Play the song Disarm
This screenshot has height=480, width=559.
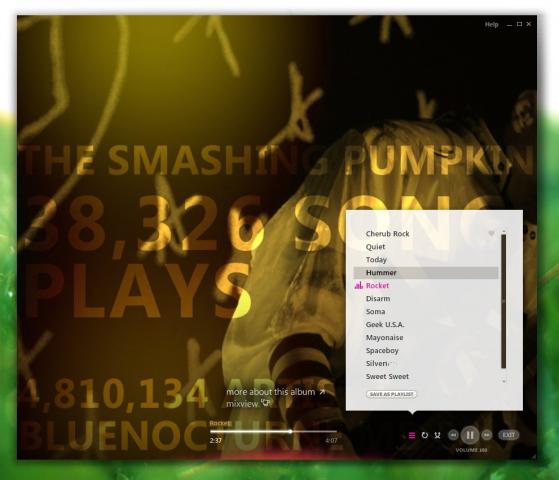pos(378,298)
